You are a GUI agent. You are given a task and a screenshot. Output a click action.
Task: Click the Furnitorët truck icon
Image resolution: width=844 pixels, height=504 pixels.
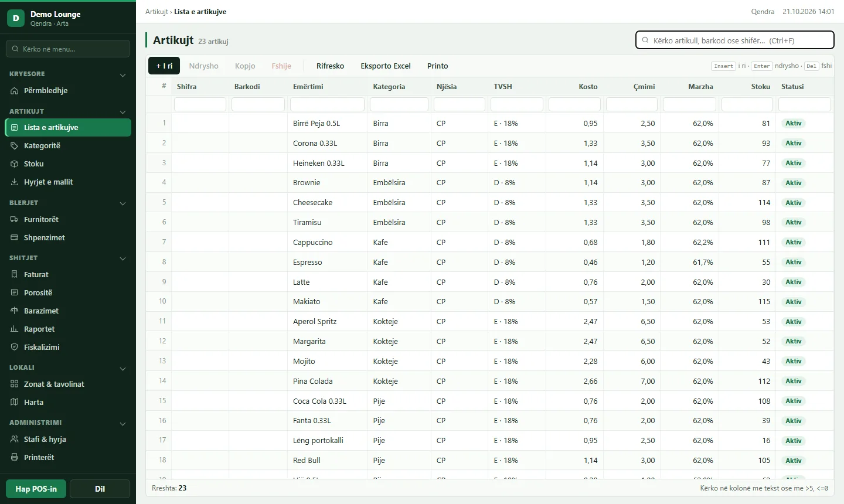[15, 220]
